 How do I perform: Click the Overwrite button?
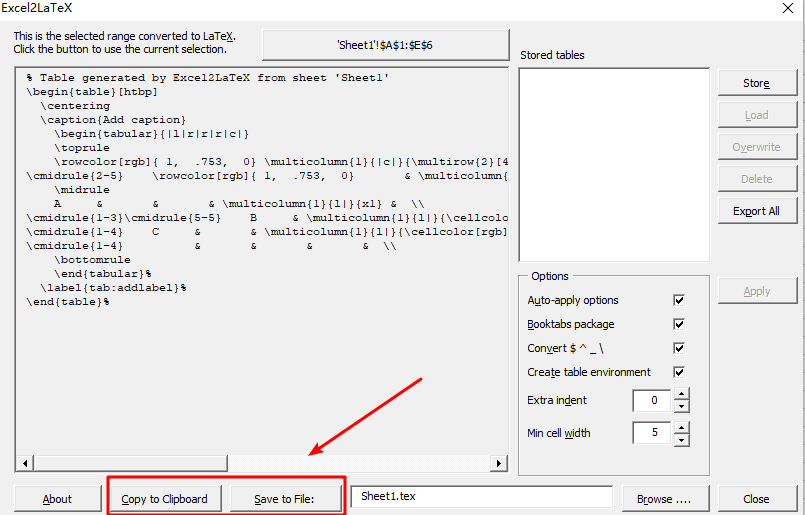tap(757, 147)
